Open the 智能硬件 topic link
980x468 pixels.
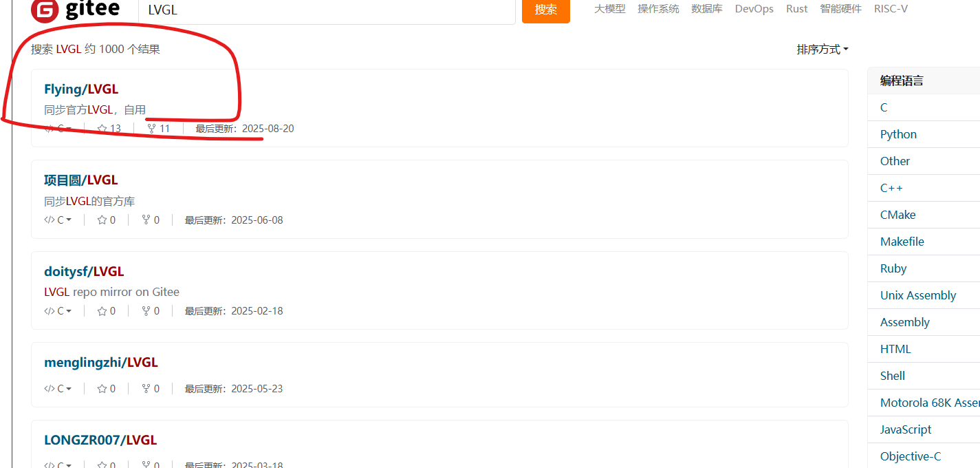click(x=840, y=9)
